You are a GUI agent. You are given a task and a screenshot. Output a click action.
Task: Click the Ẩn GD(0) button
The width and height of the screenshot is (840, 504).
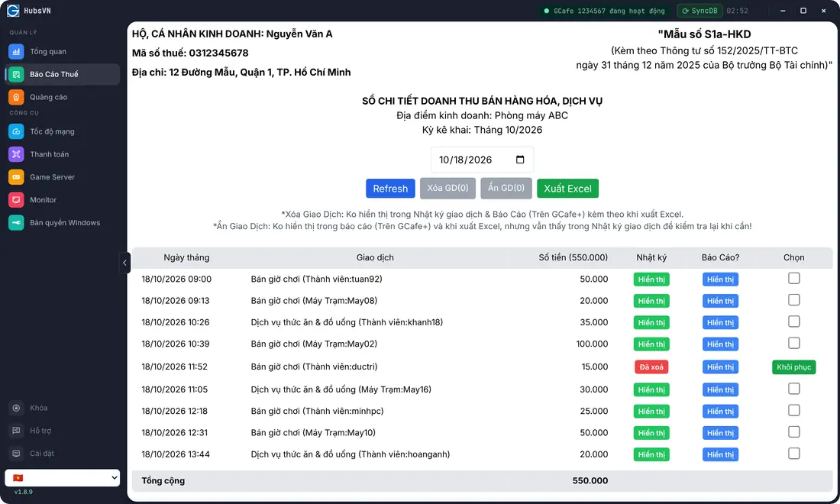[x=506, y=188]
